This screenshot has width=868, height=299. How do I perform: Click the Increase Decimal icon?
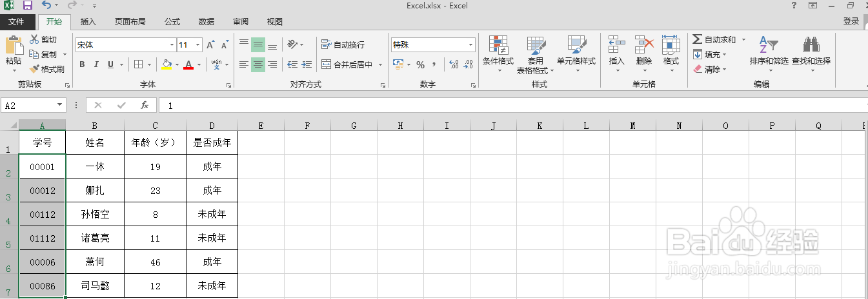click(454, 64)
